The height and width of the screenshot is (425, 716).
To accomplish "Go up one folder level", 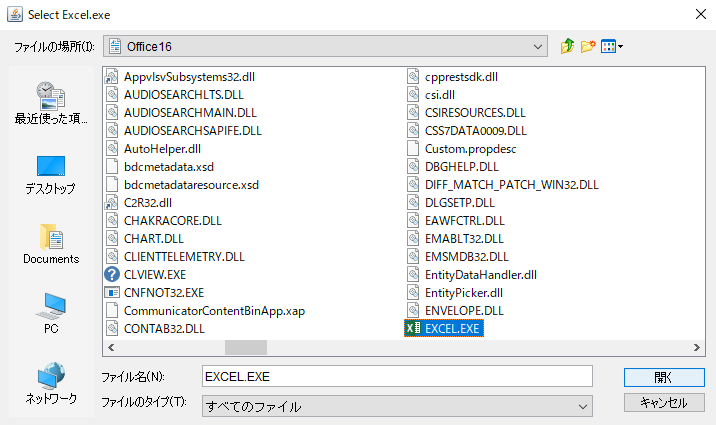I will coord(568,46).
